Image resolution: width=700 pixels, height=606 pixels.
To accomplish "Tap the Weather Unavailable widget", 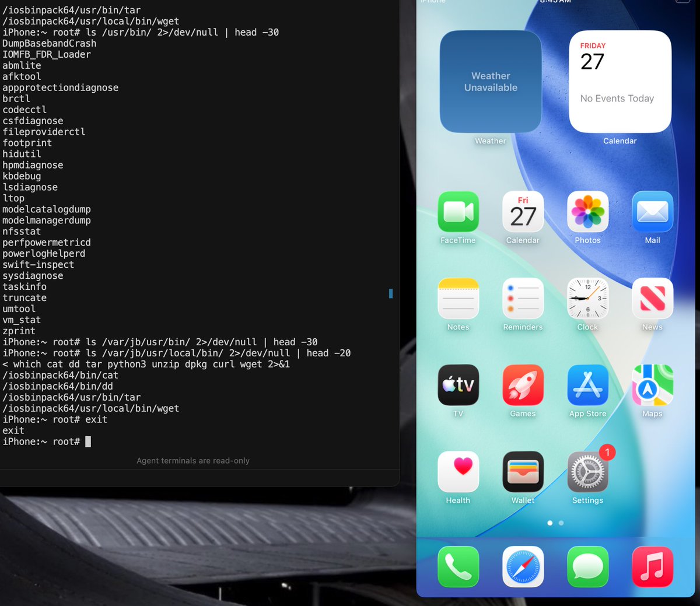I will point(491,82).
